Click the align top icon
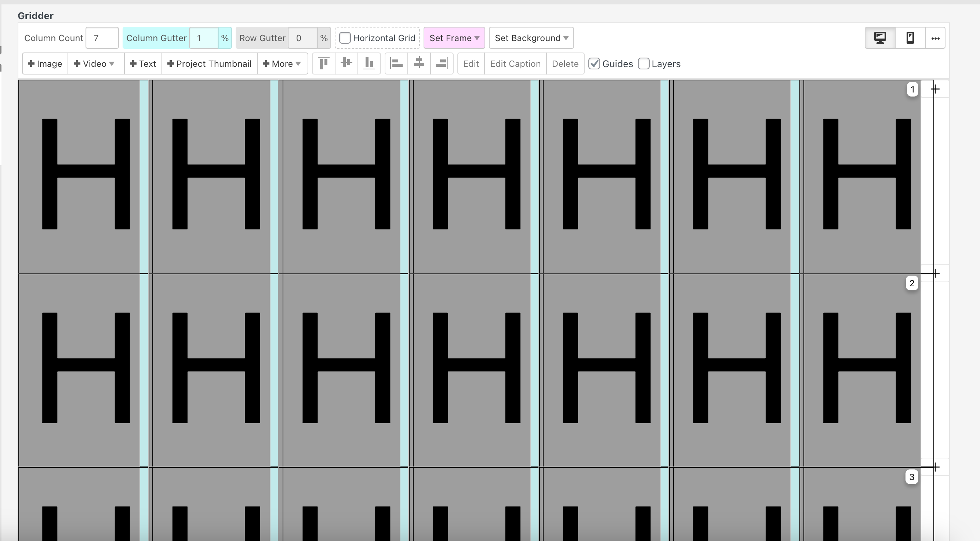980x541 pixels. coord(324,63)
